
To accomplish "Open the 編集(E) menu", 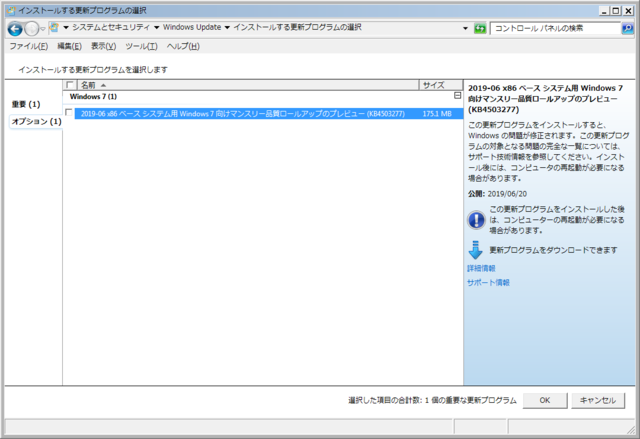I will [x=69, y=46].
